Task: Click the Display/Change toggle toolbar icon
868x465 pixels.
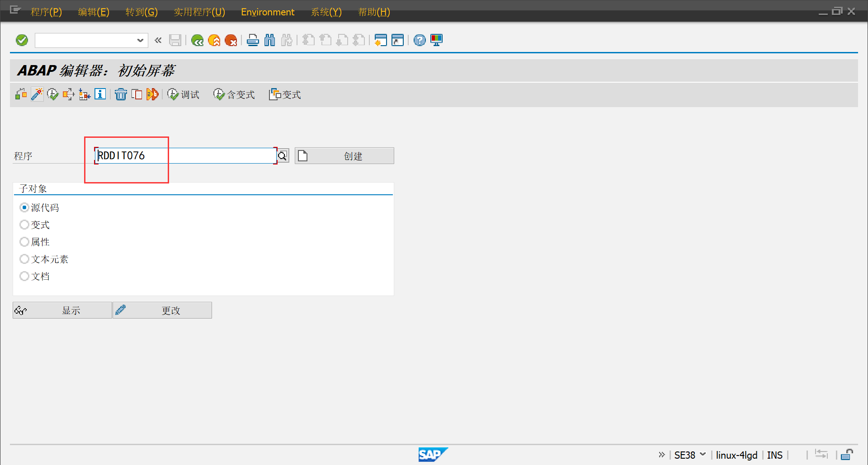Action: tap(21, 94)
